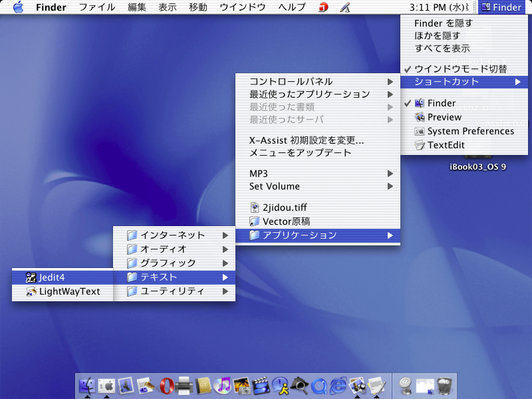Expand 最近使ったアプリケーション submenu arrow

[x=390, y=94]
